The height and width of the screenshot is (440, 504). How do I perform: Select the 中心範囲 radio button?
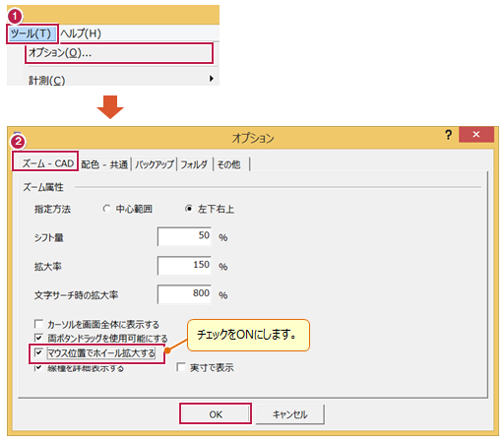(106, 209)
